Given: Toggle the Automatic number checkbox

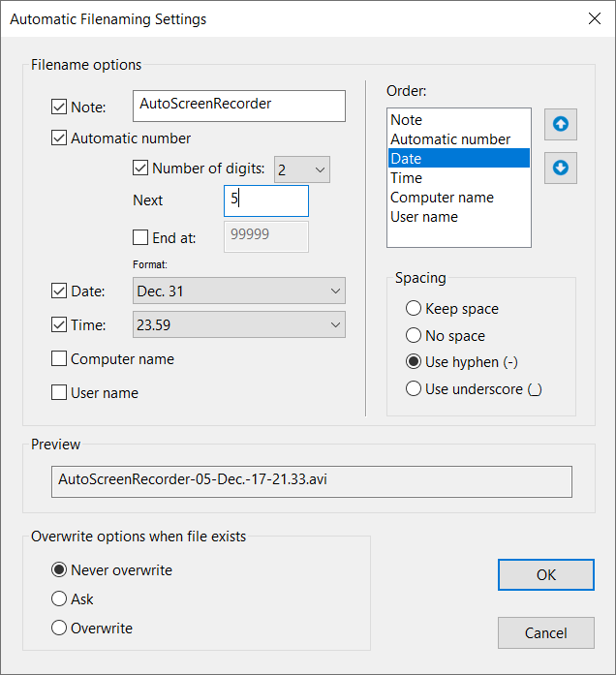Looking at the screenshot, I should (x=60, y=138).
